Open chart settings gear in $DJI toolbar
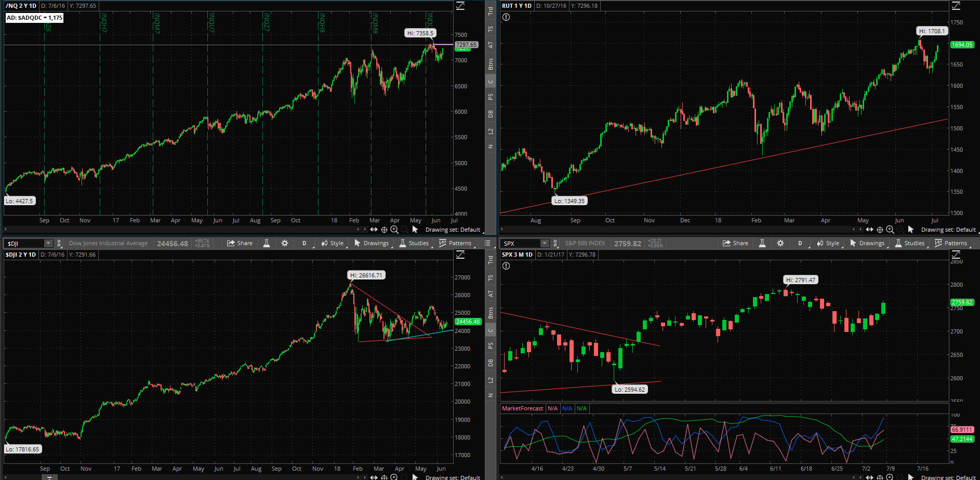This screenshot has height=480, width=980. coord(285,243)
